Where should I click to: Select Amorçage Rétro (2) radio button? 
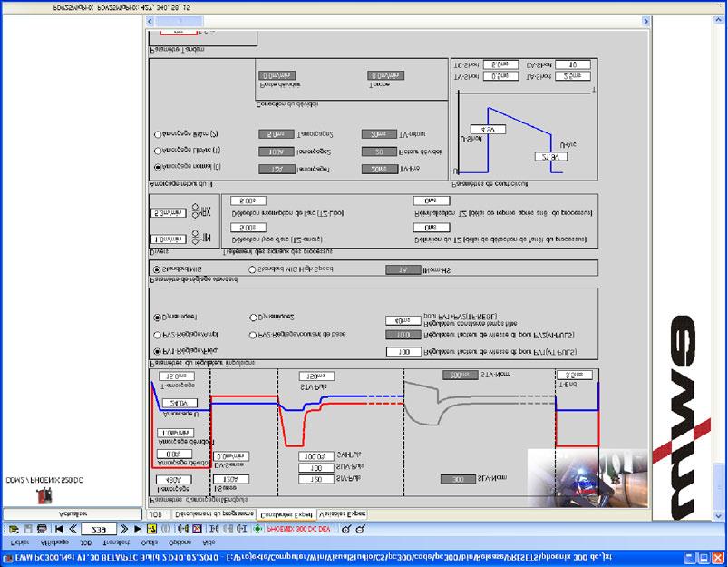pos(158,134)
